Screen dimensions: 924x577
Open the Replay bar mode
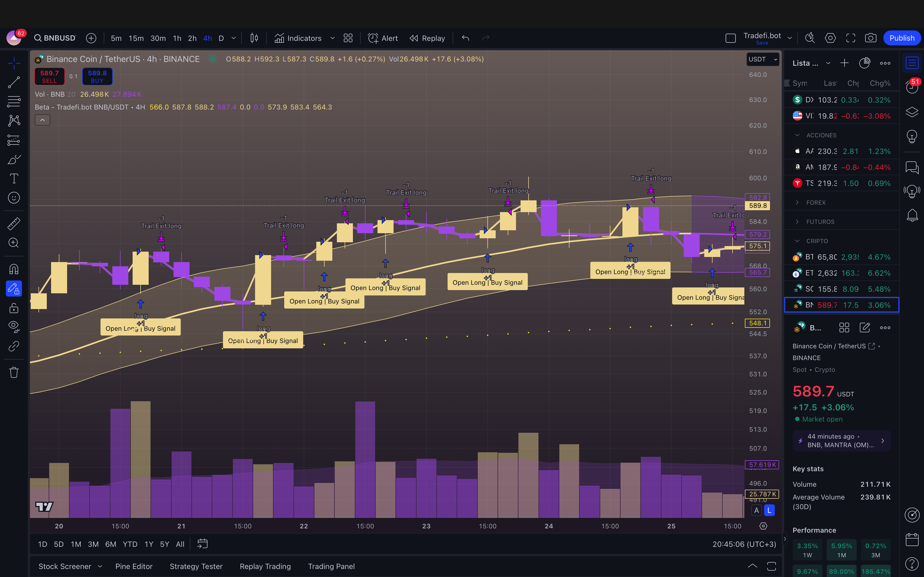[x=427, y=38]
